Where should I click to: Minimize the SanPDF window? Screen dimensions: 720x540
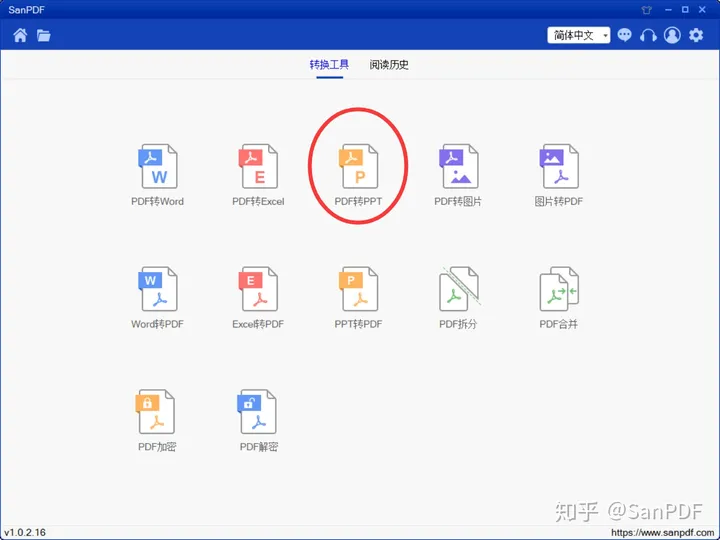click(x=668, y=10)
